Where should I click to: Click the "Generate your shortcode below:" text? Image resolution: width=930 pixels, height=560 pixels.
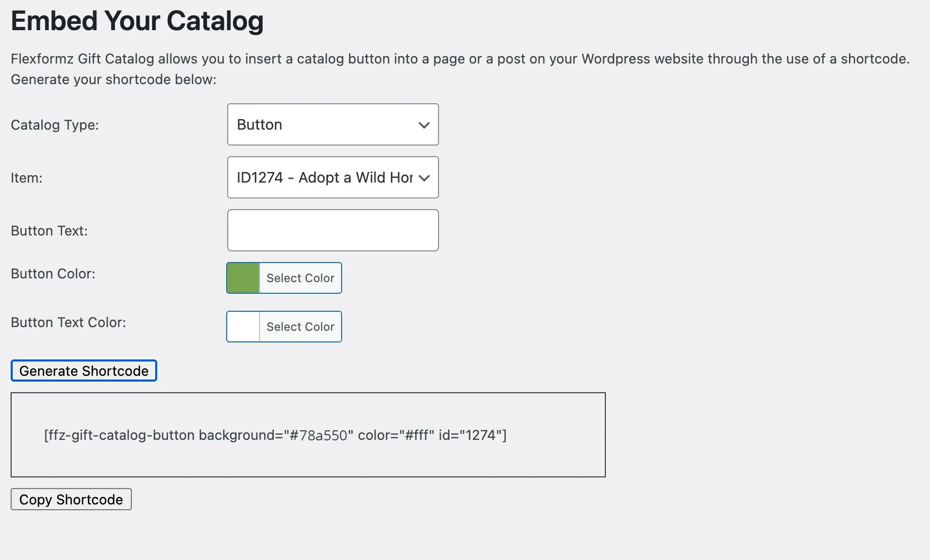(x=113, y=79)
